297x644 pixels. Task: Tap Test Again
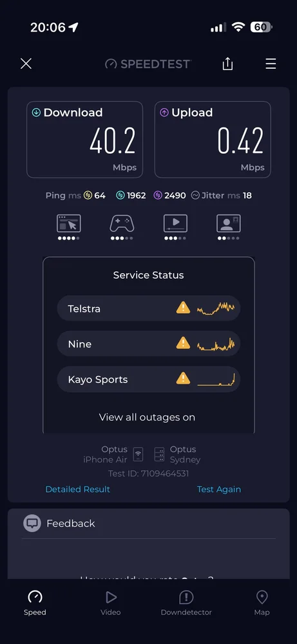point(219,489)
